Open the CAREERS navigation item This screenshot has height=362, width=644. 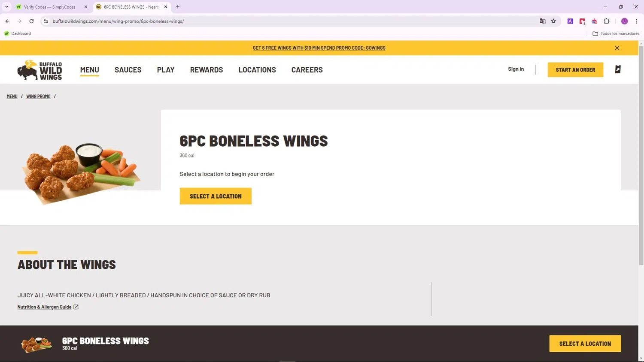307,70
